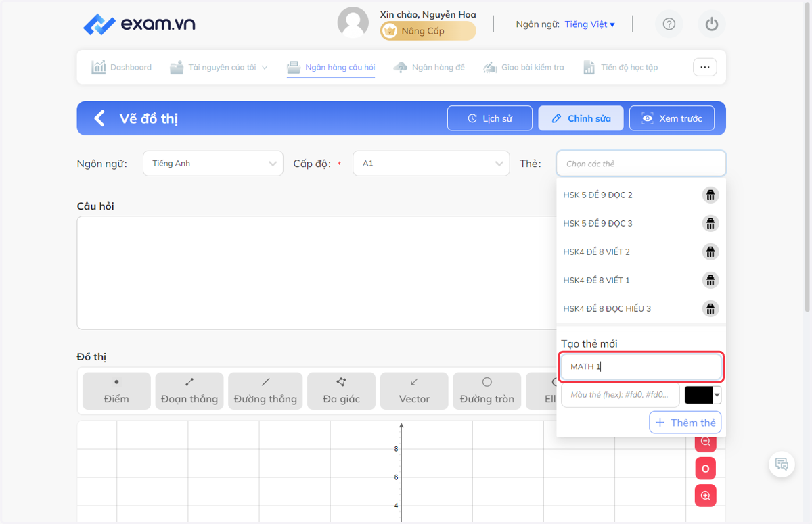
Task: Select the Vector tool
Action: click(414, 391)
